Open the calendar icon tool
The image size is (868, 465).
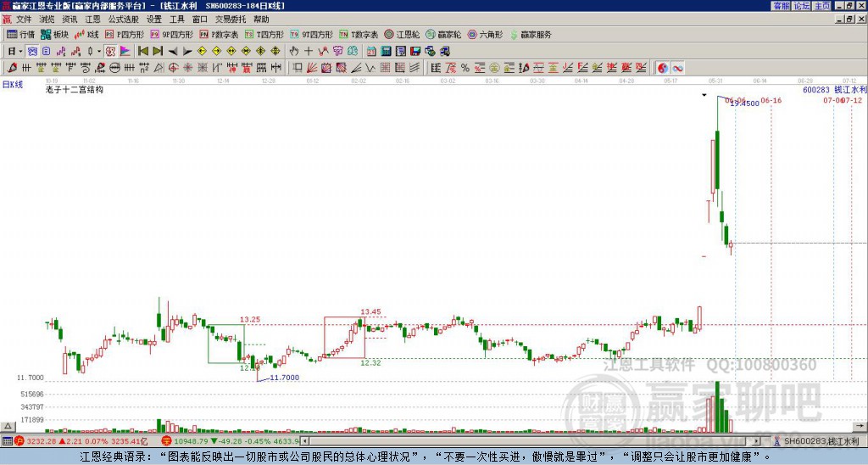click(x=371, y=51)
